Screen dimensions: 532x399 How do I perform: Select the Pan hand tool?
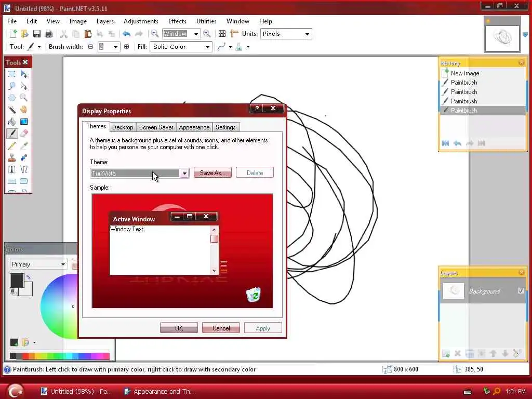24,110
